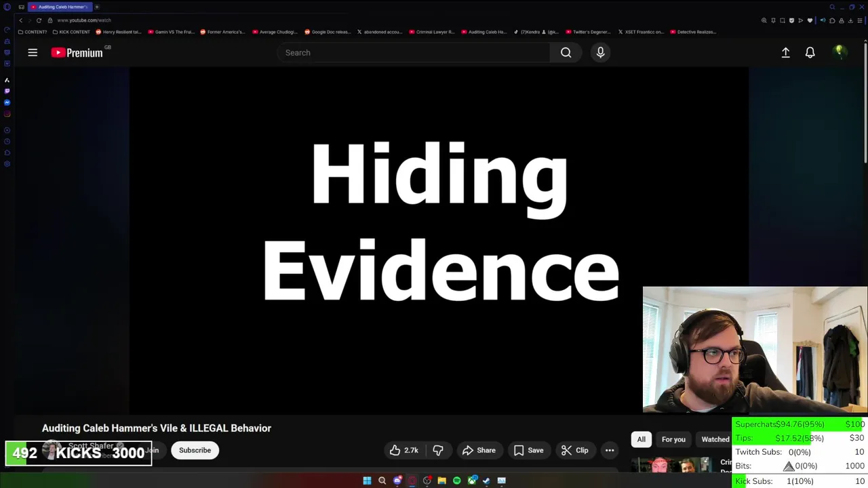Open the browser easy setup menu icon
Image resolution: width=868 pixels, height=488 pixels.
coord(860,20)
